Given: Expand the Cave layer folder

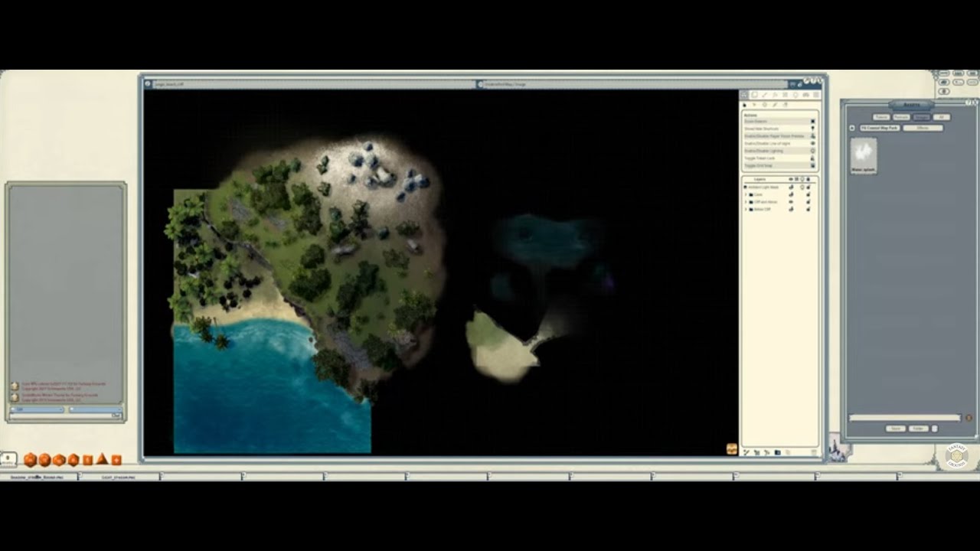Looking at the screenshot, I should pos(746,194).
